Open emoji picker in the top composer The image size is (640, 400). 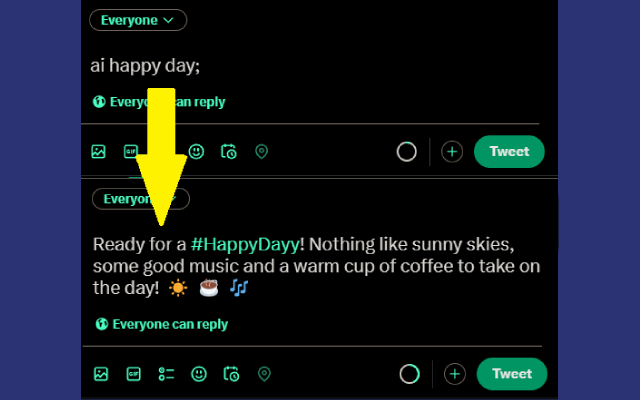(x=197, y=152)
